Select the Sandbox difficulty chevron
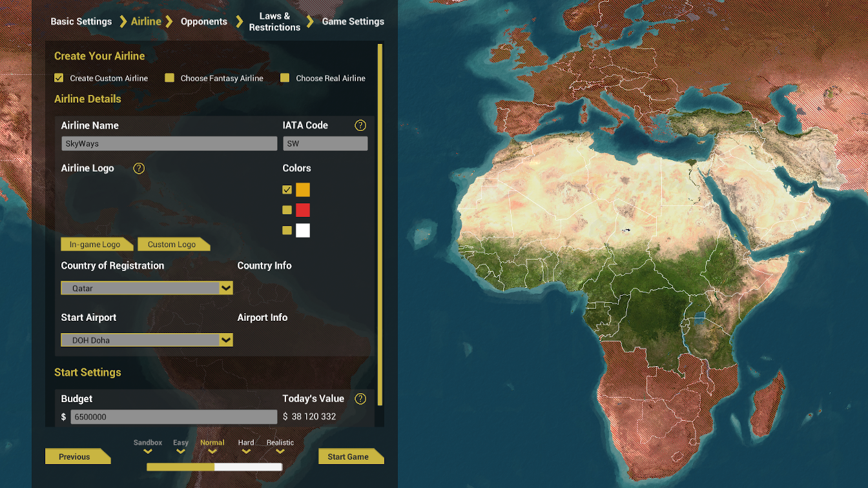868x488 pixels. [x=148, y=451]
